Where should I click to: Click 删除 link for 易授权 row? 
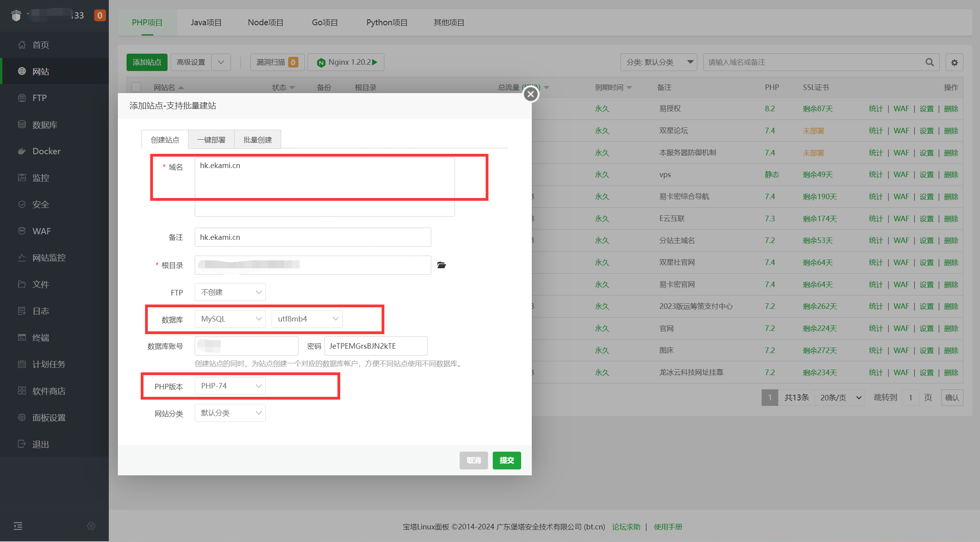click(x=951, y=109)
